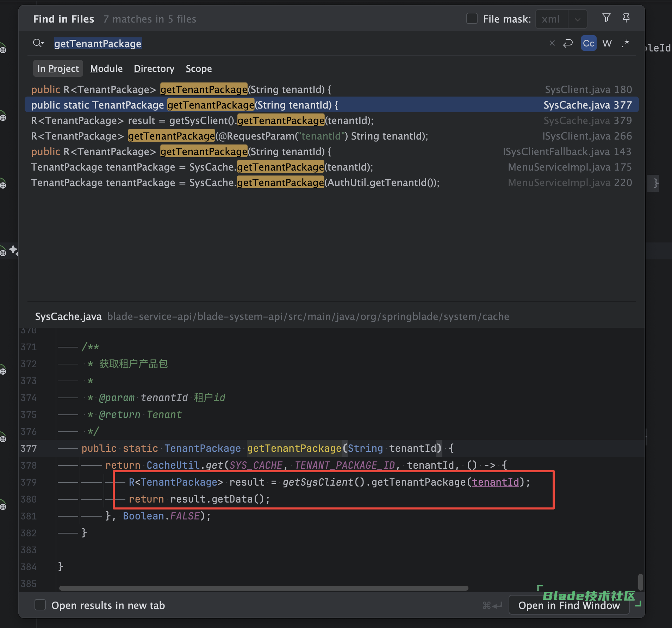The height and width of the screenshot is (628, 672).
Task: Select the Directory scope tab
Action: [x=154, y=69]
